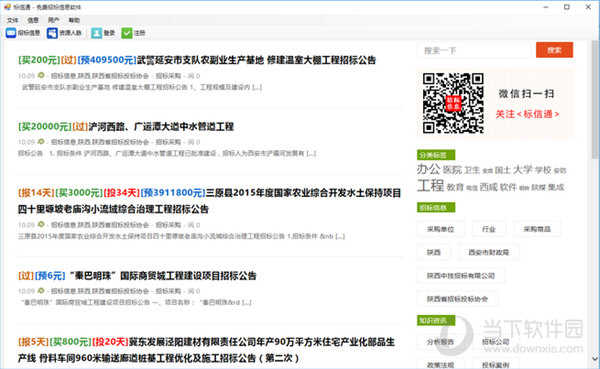Click the 投标案例 button
The width and height of the screenshot is (600, 369).
(496, 364)
